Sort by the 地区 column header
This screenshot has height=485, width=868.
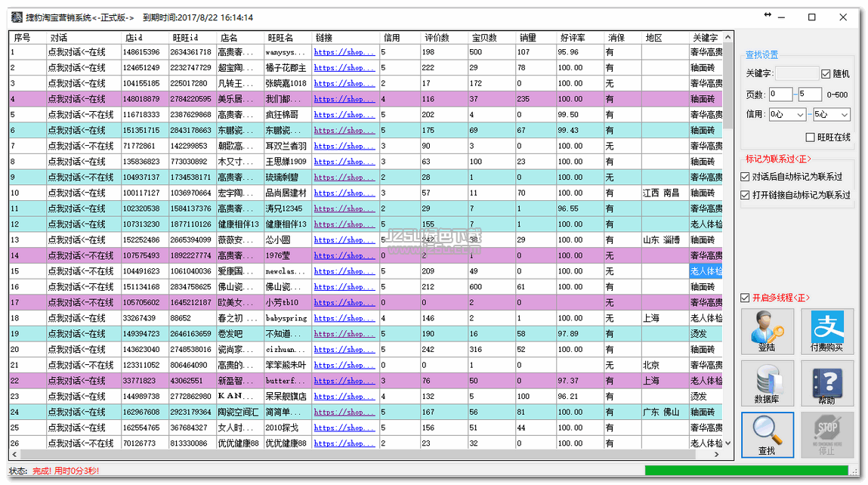(665, 38)
